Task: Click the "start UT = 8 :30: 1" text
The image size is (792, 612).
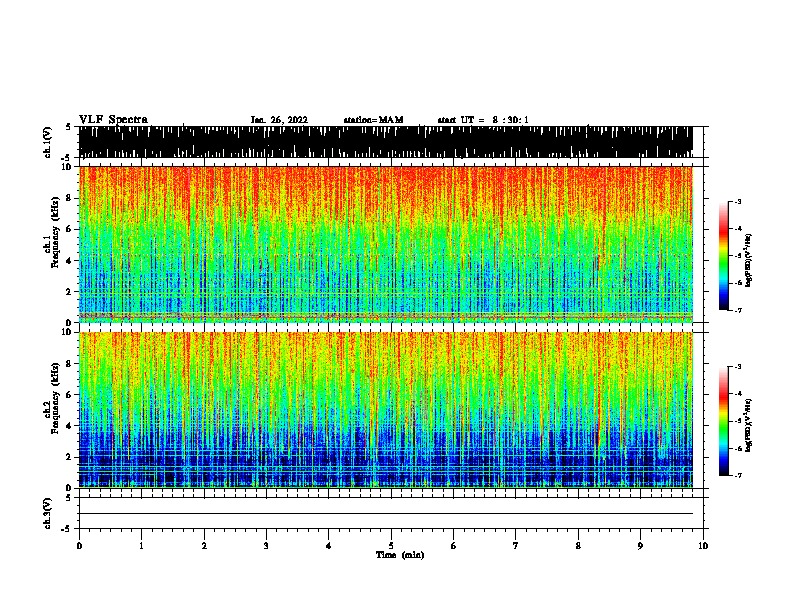Action: point(483,120)
